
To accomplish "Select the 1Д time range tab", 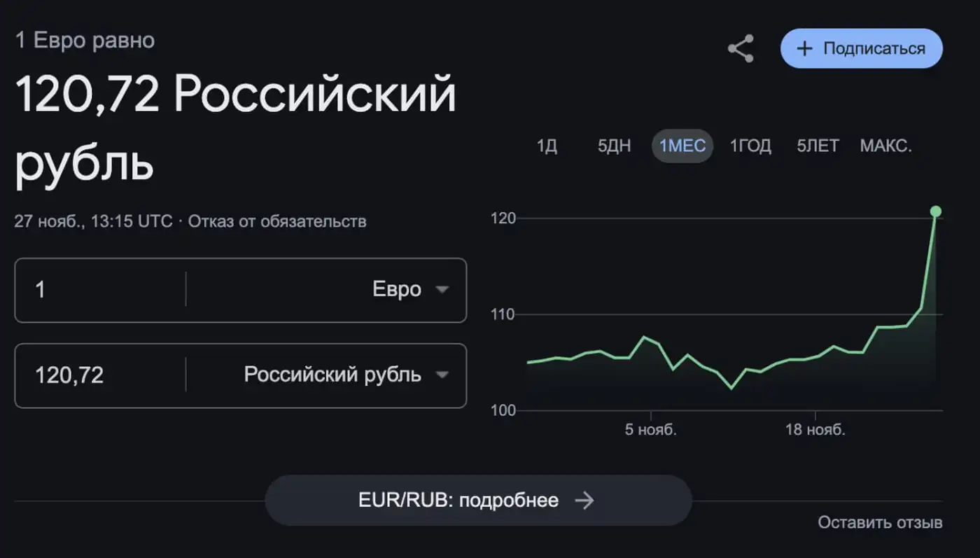I will (x=547, y=146).
